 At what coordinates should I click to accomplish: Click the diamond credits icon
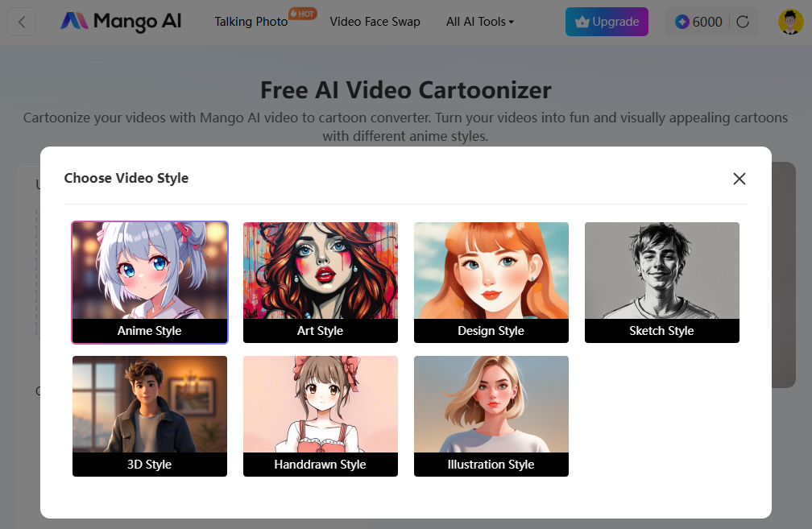coord(680,22)
